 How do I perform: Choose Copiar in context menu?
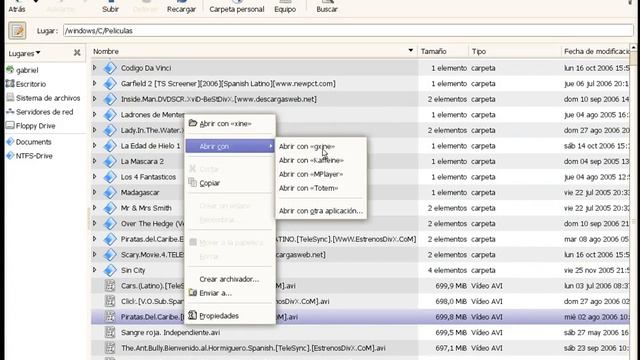tap(230, 183)
